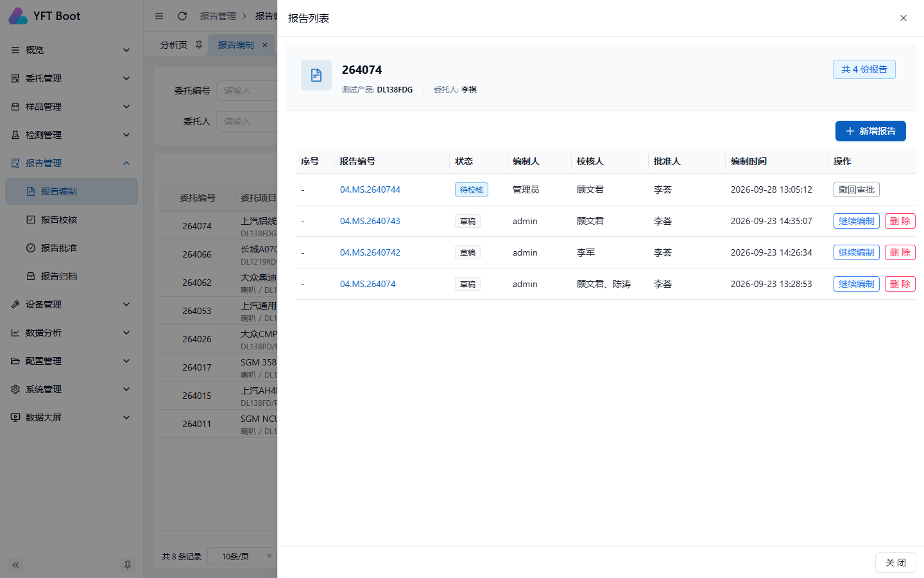Close the 报告列表 drawer with X icon
The width and height of the screenshot is (924, 578).
tap(903, 18)
